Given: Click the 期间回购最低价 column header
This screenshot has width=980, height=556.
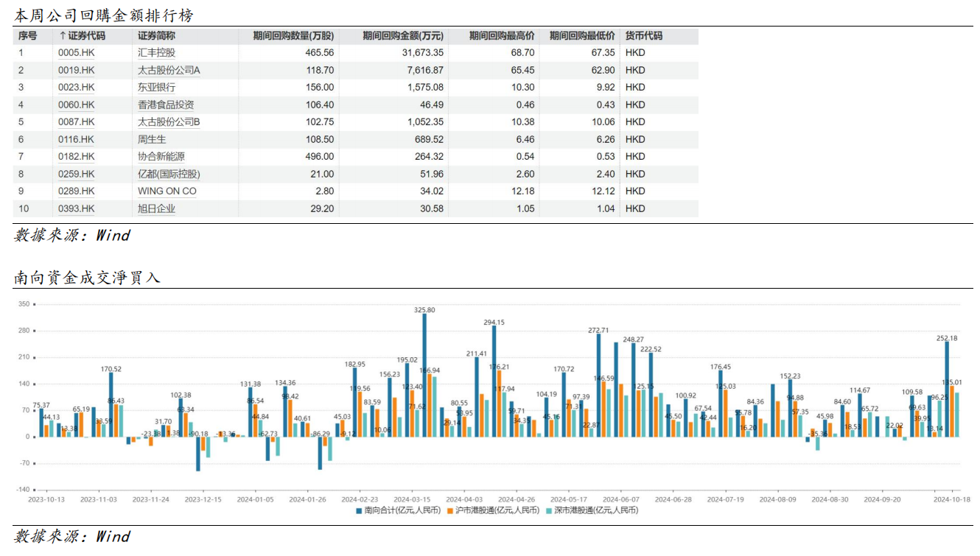Looking at the screenshot, I should pyautogui.click(x=582, y=35).
